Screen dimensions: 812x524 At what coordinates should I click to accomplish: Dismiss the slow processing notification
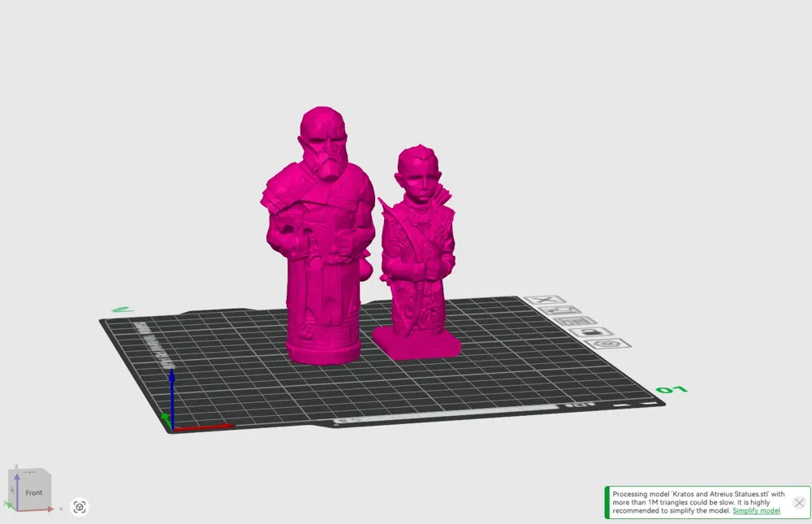point(799,502)
